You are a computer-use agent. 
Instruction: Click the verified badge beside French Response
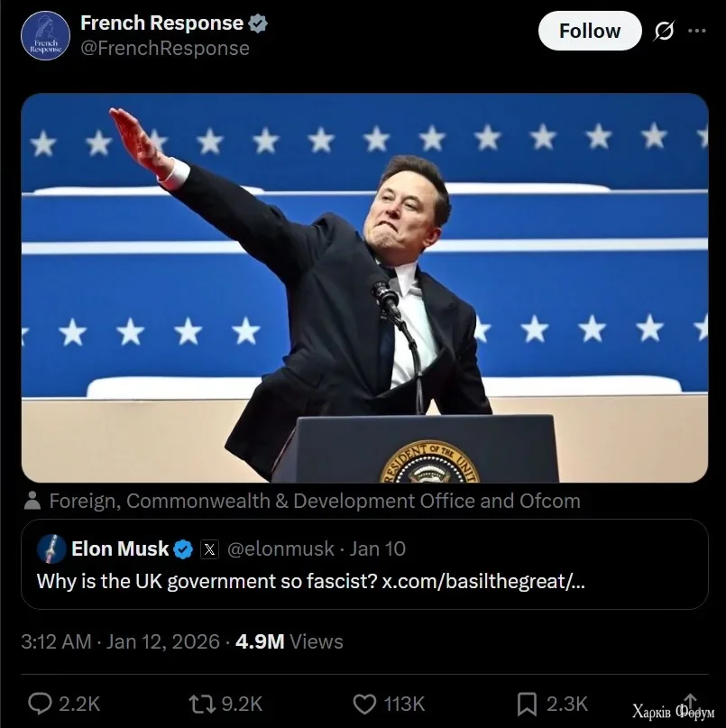click(258, 24)
